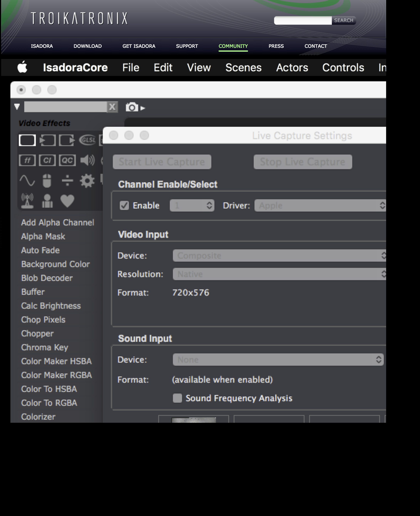420x516 pixels.
Task: Open the Actors menu
Action: pos(292,68)
